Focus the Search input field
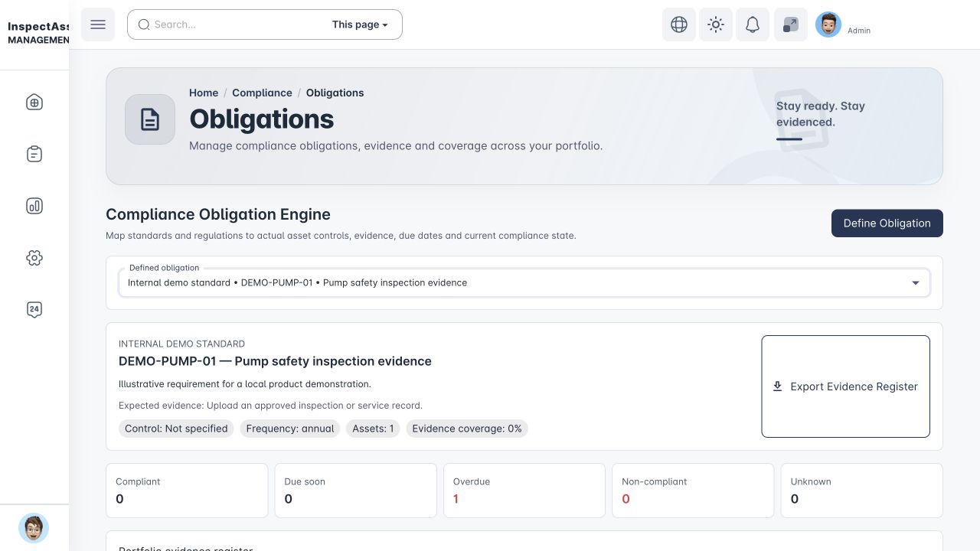 237,24
